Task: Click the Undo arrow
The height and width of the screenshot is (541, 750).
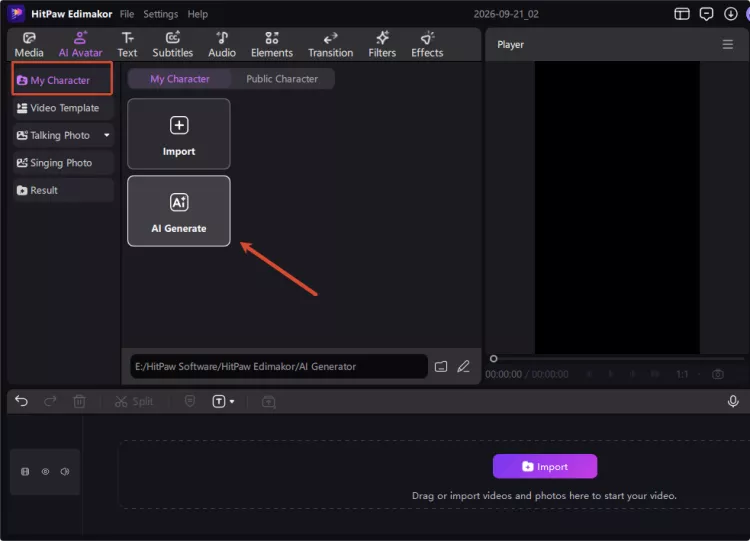Action: coord(22,401)
